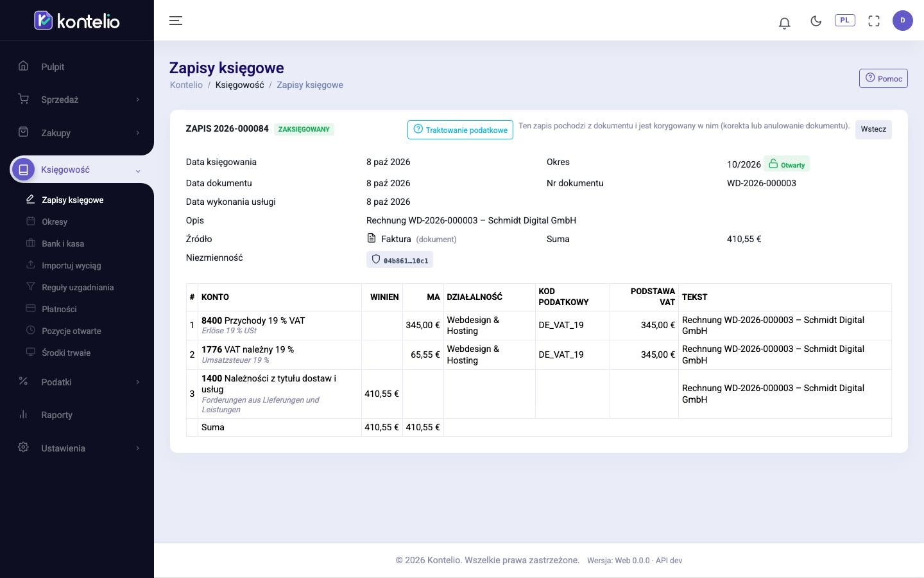The image size is (924, 578).
Task: Toggle dark mode moon icon
Action: tap(816, 21)
